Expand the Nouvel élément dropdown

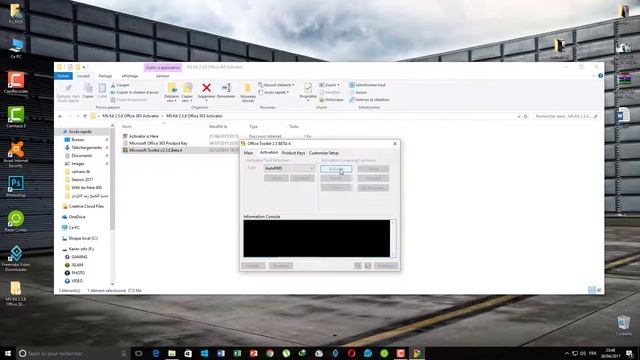tap(293, 85)
